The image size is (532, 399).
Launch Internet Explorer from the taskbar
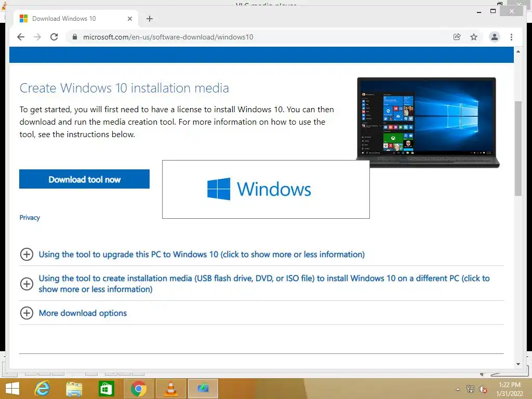(43, 389)
